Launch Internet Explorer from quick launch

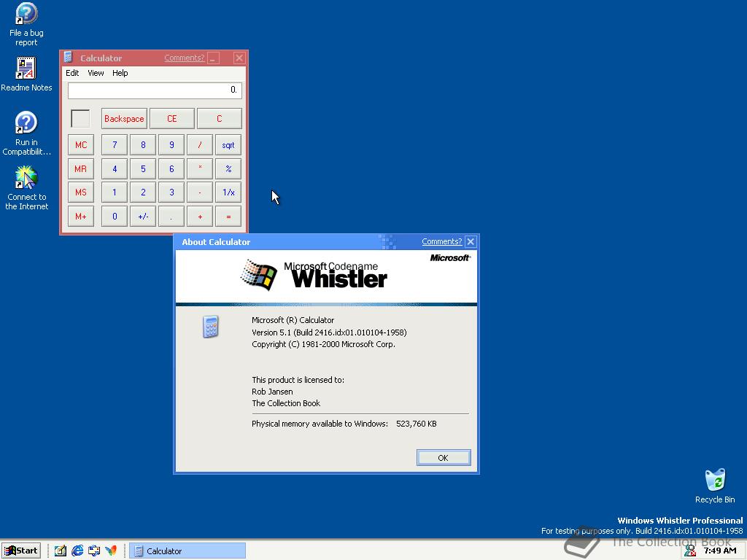pos(77,551)
